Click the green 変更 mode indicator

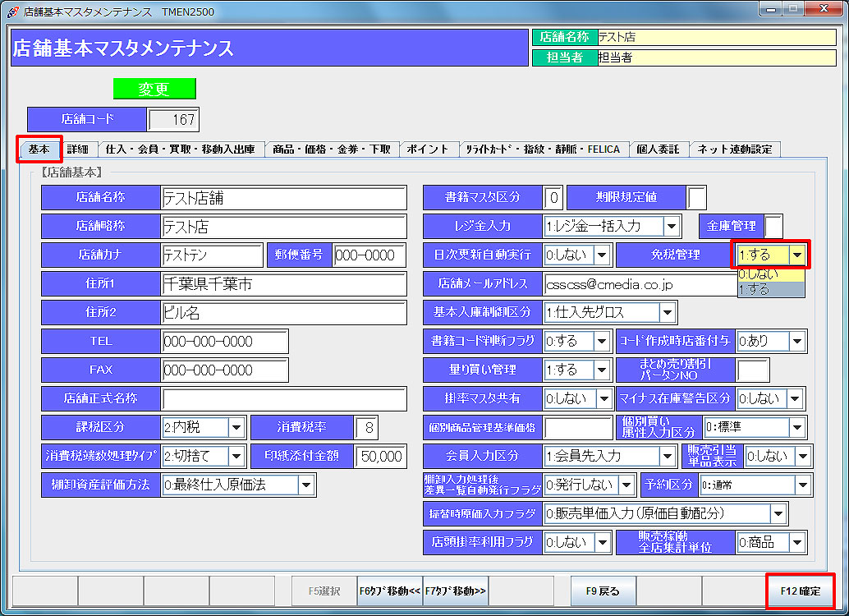click(x=154, y=89)
